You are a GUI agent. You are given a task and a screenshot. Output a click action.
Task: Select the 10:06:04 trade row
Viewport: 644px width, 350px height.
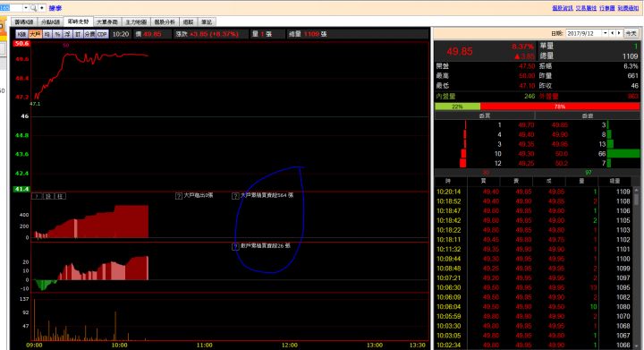tap(533, 307)
